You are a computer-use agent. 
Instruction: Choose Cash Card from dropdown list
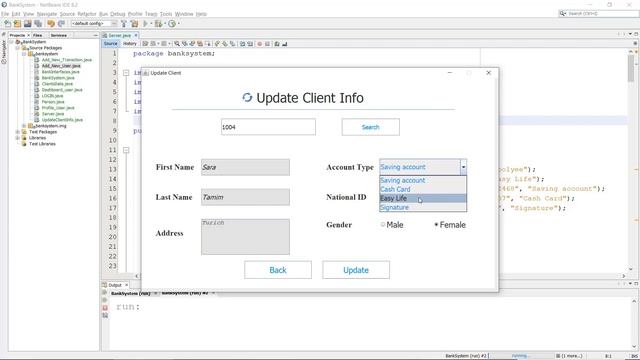(423, 189)
